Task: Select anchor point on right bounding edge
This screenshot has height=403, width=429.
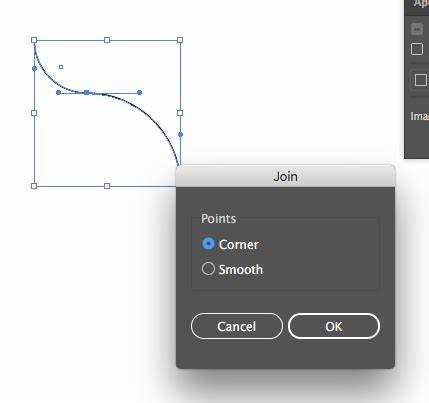Action: click(x=180, y=134)
